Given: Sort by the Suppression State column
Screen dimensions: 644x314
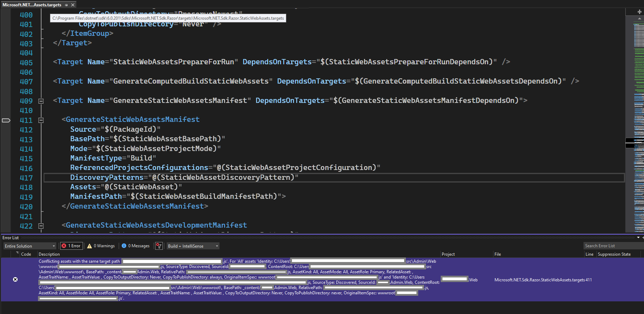Looking at the screenshot, I should [x=614, y=254].
